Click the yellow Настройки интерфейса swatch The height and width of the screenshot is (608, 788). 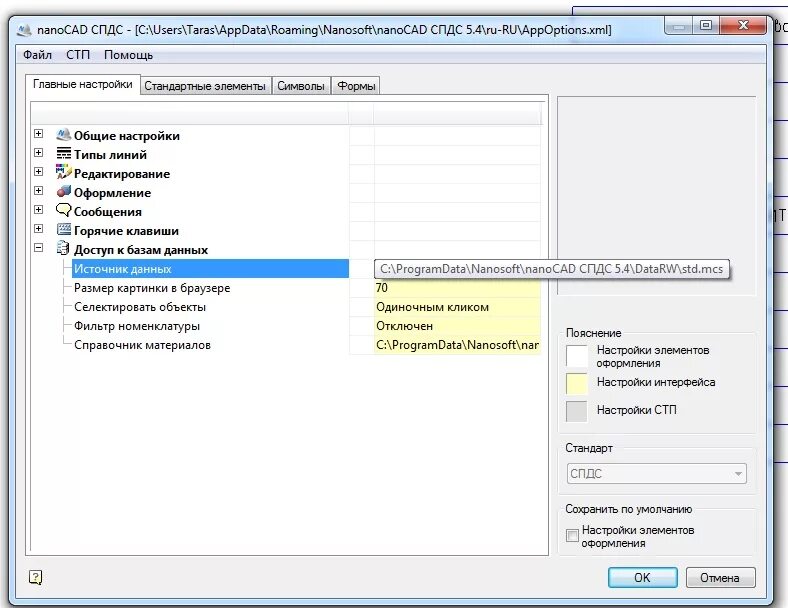click(x=576, y=383)
